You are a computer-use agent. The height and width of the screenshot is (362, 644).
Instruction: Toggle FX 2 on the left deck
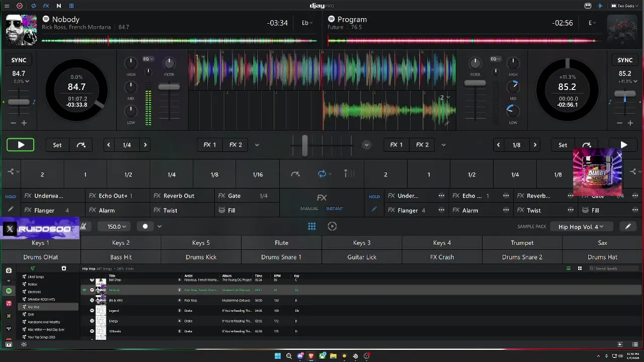pos(235,145)
